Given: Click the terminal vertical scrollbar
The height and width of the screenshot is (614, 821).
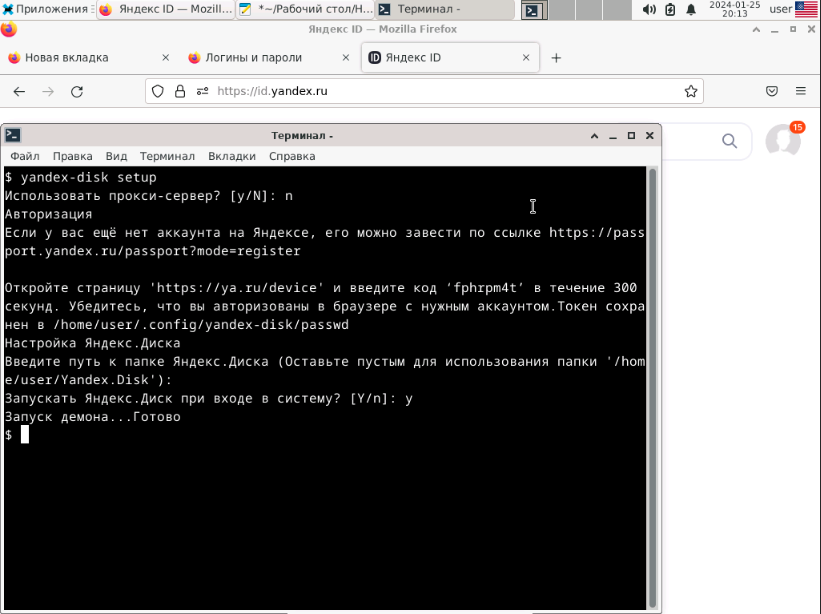Looking at the screenshot, I should click(x=652, y=387).
